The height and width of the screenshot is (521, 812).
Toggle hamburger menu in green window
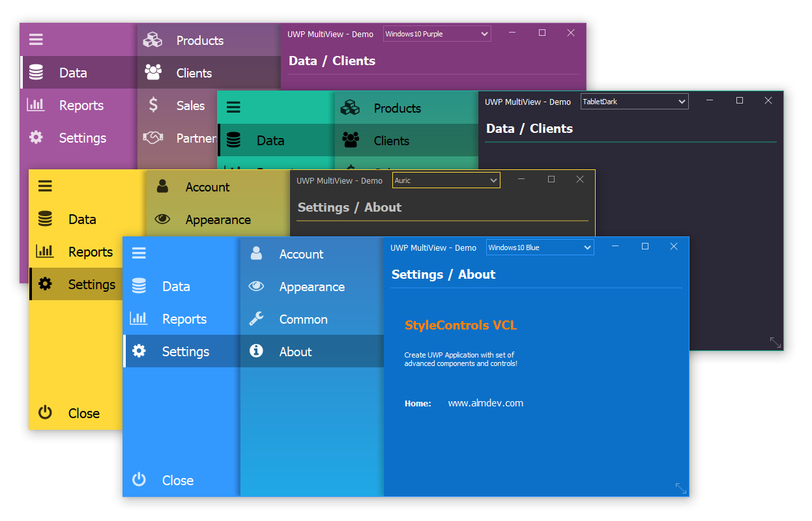(x=233, y=107)
